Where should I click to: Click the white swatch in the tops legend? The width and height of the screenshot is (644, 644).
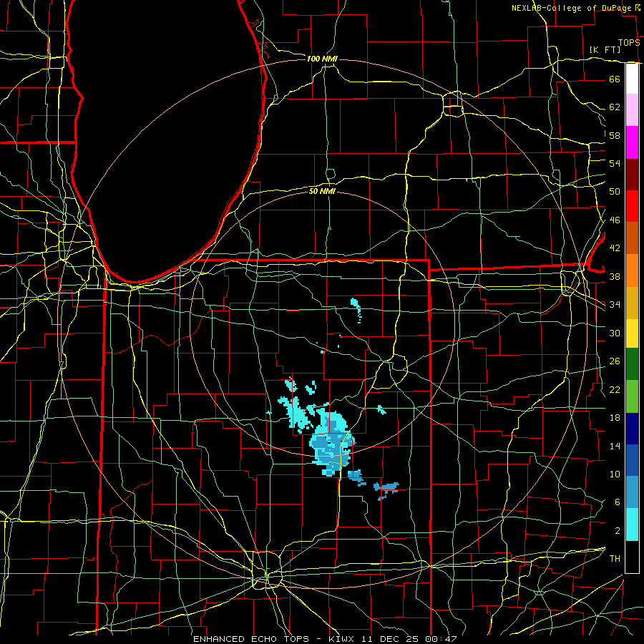[x=632, y=79]
